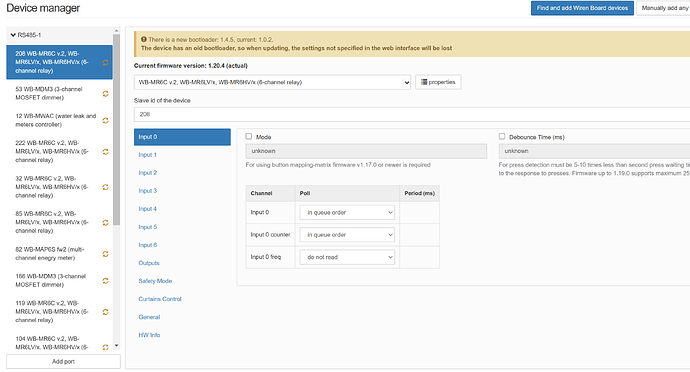
Task: Open the Safety Mode tab
Action: click(x=155, y=281)
